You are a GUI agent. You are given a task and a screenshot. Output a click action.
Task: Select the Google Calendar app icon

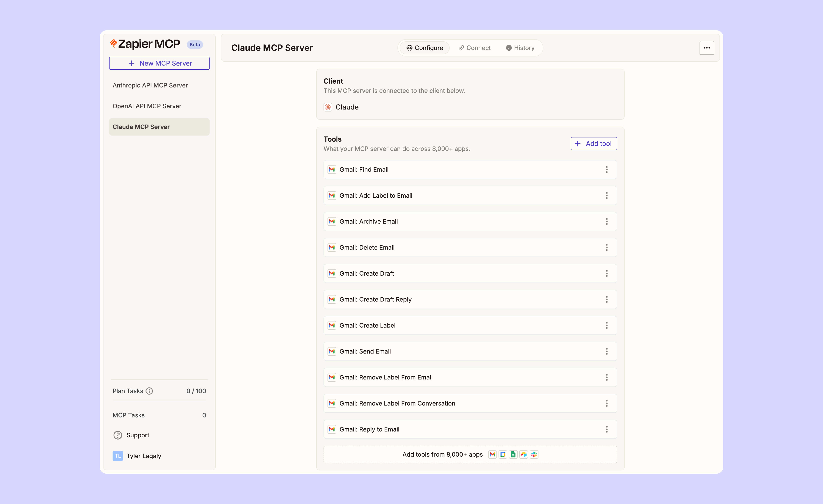[x=503, y=455]
